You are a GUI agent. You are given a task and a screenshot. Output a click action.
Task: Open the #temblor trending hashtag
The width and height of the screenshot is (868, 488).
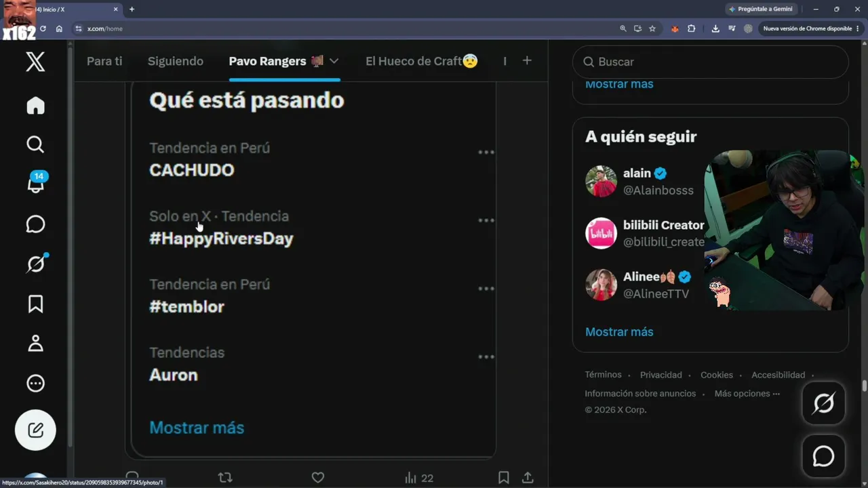click(186, 307)
